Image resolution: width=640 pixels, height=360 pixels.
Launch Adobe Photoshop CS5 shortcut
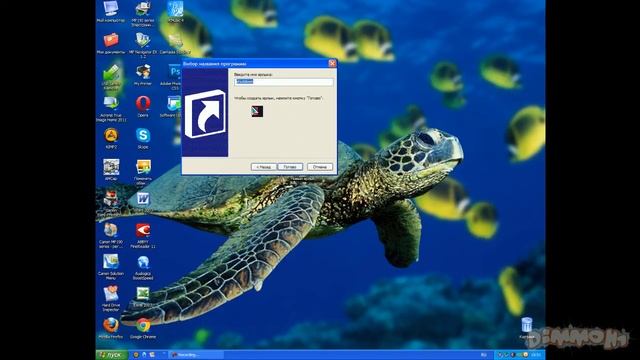point(175,77)
